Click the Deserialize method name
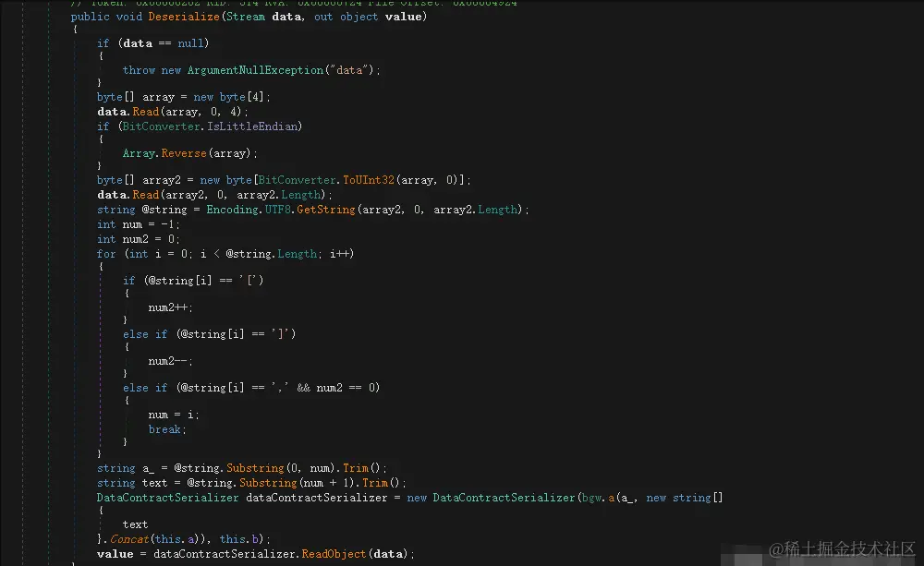The image size is (924, 566). click(x=184, y=17)
